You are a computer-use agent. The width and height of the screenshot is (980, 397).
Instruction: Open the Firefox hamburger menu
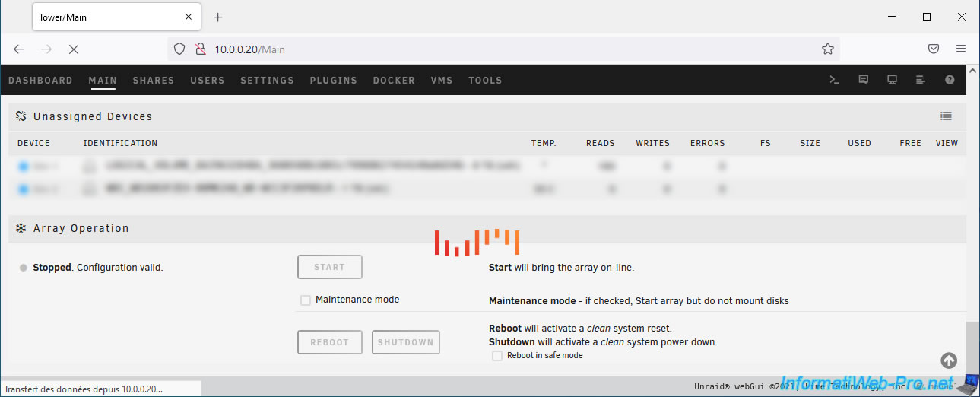(961, 49)
